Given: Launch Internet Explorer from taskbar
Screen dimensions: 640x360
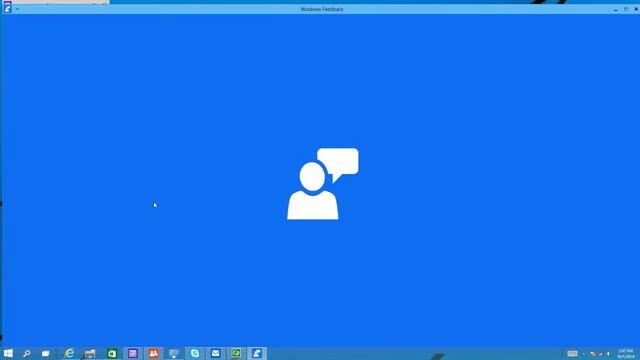Looking at the screenshot, I should click(x=69, y=353).
